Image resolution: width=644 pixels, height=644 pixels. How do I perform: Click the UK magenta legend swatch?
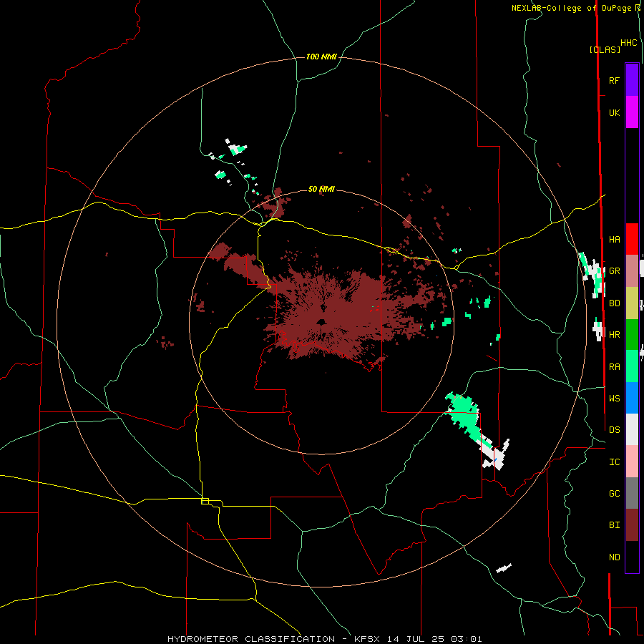632,112
